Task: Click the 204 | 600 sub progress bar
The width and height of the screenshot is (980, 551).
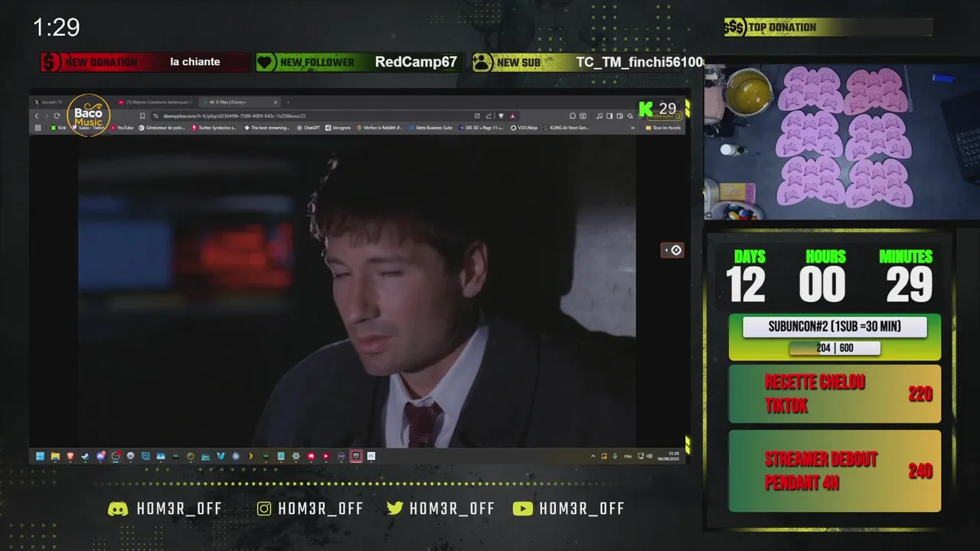Action: 835,348
